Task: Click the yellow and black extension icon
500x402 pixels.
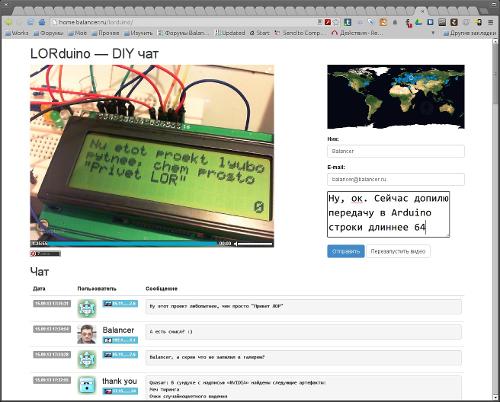Action: point(478,22)
